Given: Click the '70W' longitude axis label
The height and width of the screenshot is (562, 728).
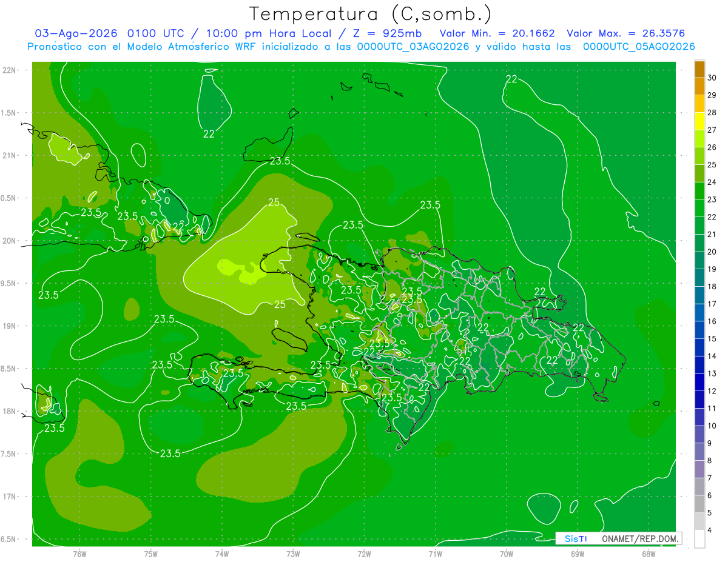Looking at the screenshot, I should tap(507, 554).
